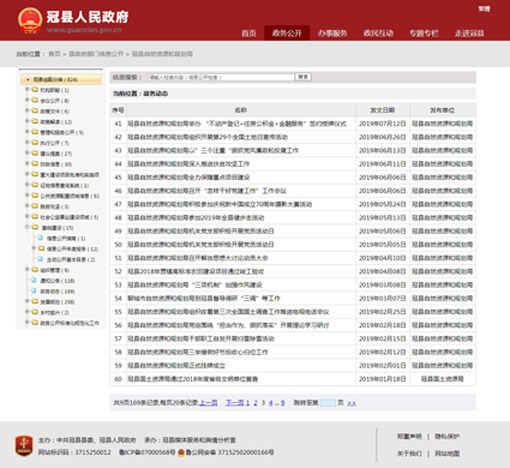Image resolution: width=510 pixels, height=468 pixels.
Task: Click the 网站地图 link in footer
Action: pos(447,453)
